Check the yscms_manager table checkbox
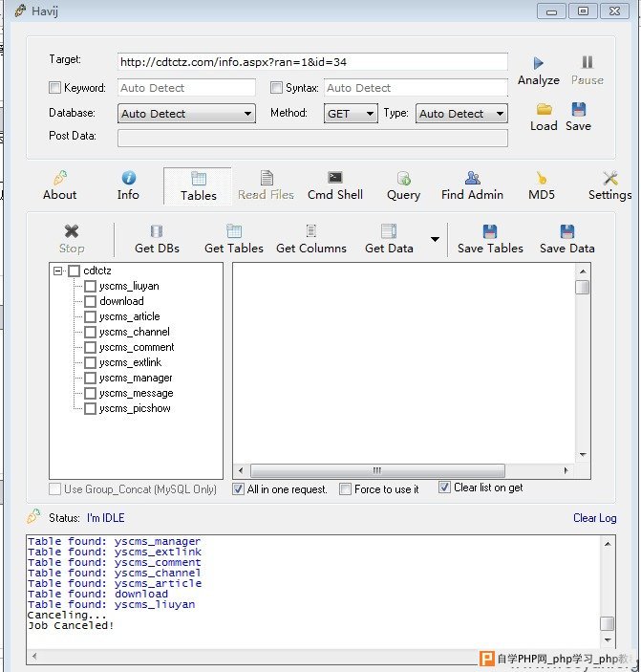The width and height of the screenshot is (641, 672). 90,378
